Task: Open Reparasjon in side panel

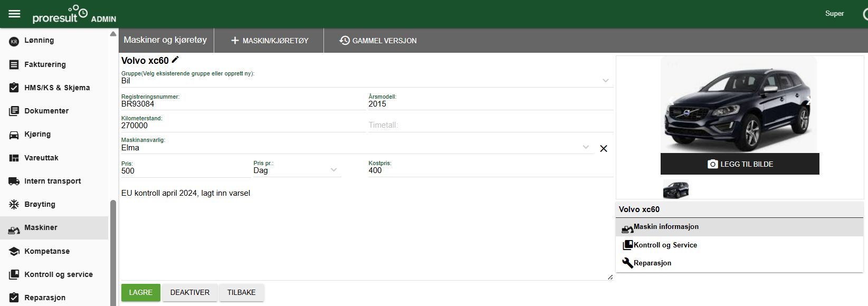Action: click(739, 263)
